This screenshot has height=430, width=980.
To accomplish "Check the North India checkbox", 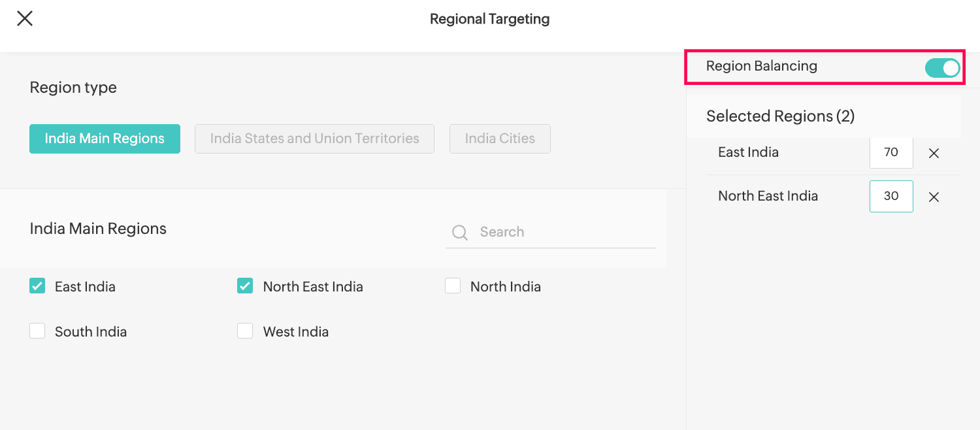I will click(453, 286).
